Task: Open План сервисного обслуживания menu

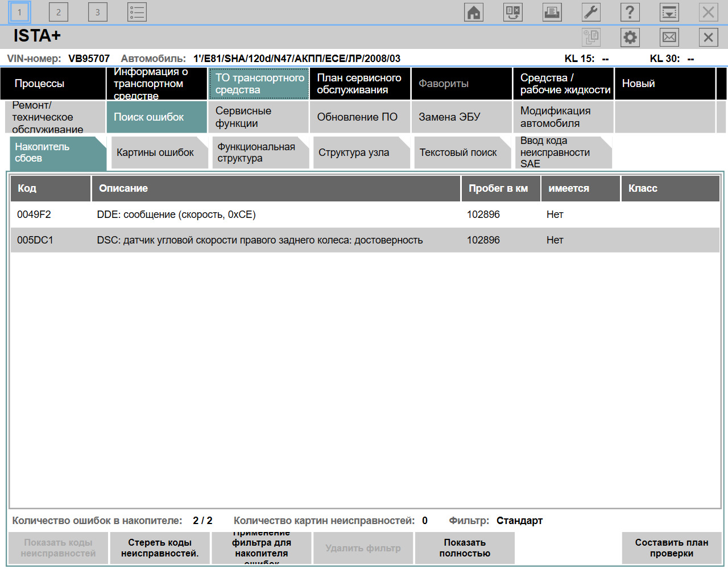Action: pos(360,84)
